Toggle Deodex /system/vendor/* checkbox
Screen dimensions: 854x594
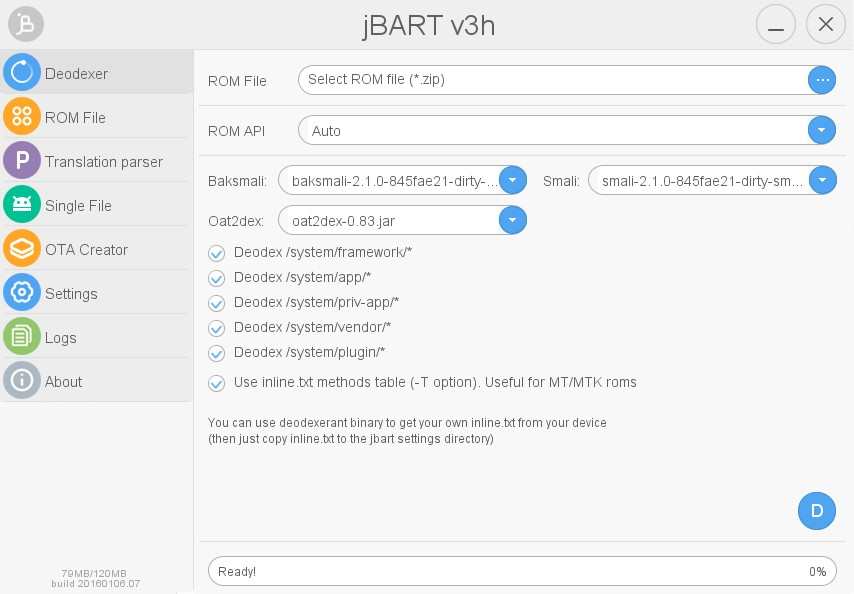click(x=216, y=328)
